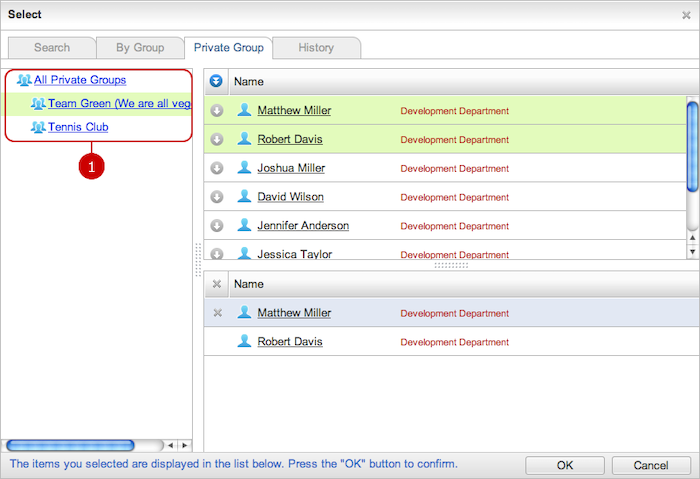Click the vertical scrollbar of the user list
This screenshot has width=700, height=479.
692,145
